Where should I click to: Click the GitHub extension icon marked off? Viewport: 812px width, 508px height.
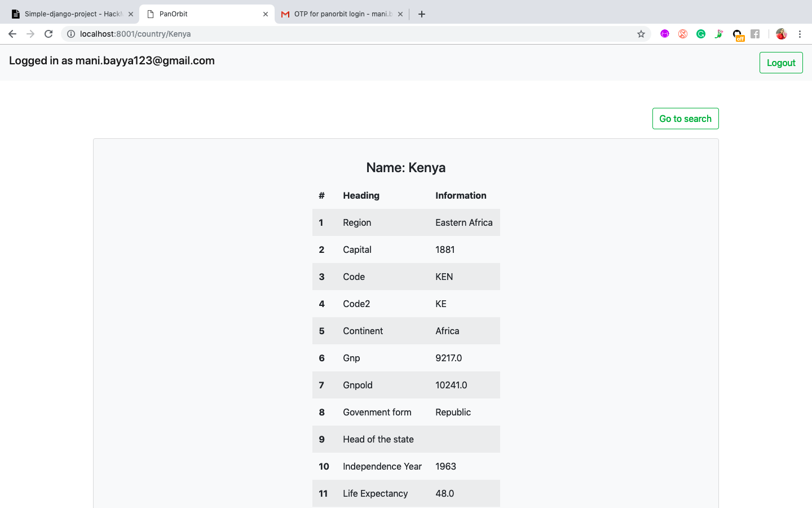point(738,34)
